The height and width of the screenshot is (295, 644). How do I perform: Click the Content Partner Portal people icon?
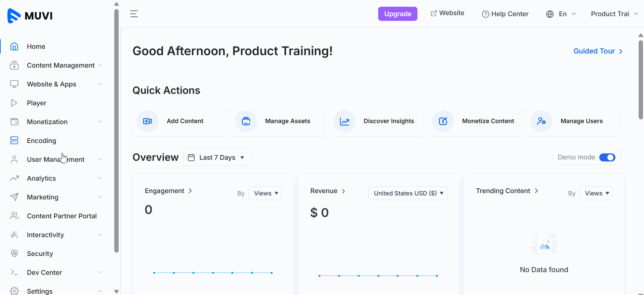tap(14, 216)
